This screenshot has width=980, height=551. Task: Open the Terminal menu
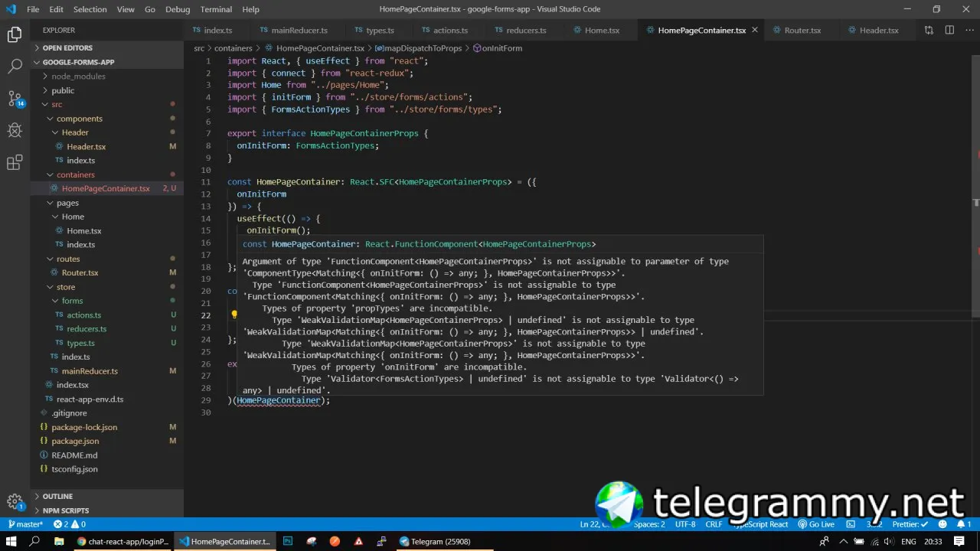coord(216,9)
